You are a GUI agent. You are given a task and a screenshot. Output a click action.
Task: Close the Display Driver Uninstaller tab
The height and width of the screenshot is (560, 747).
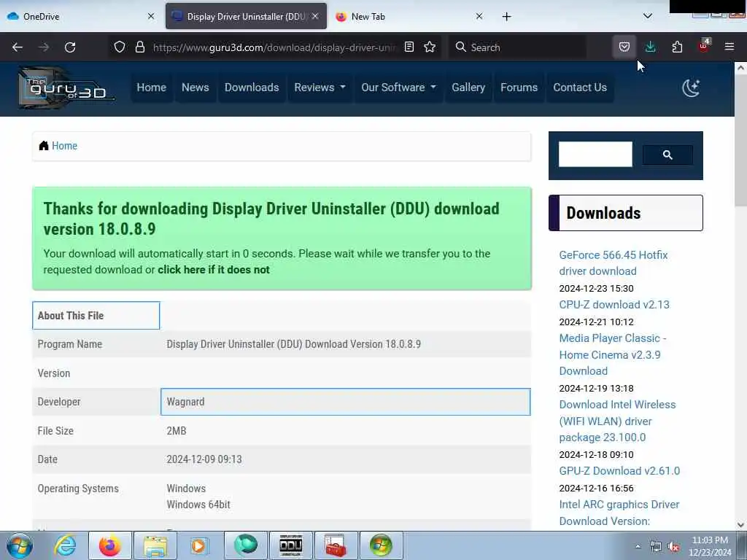pyautogui.click(x=315, y=16)
